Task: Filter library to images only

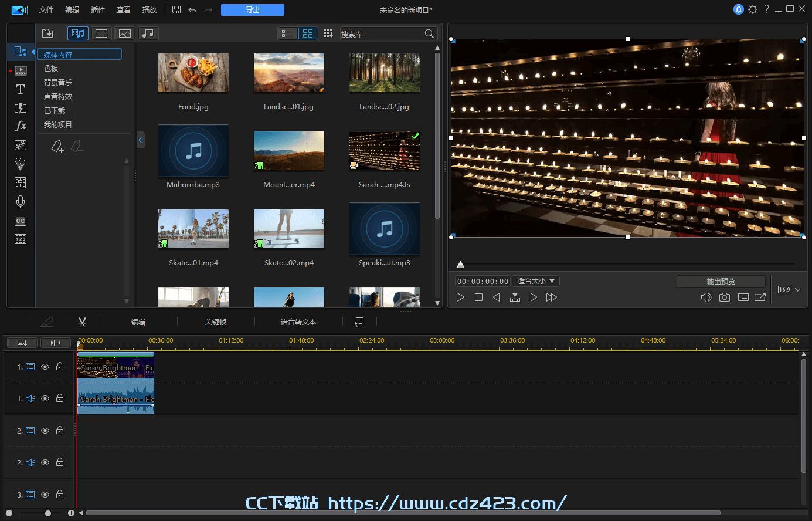Action: pos(125,33)
